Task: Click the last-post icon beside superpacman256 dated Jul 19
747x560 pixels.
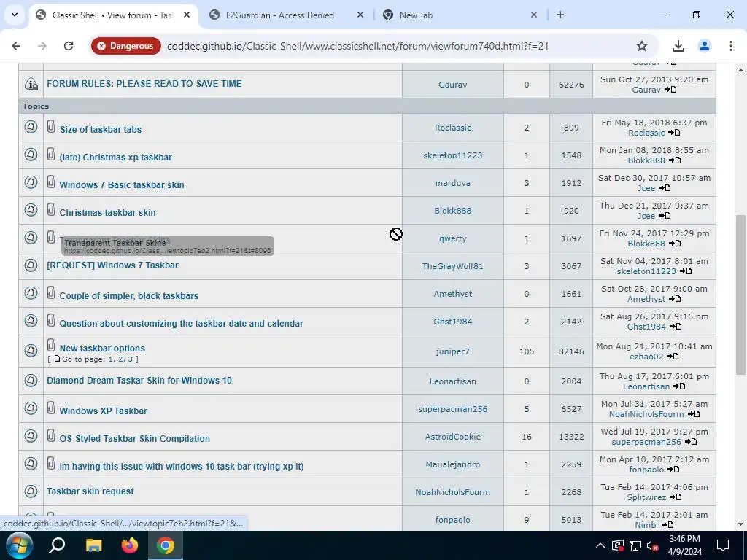Action: pyautogui.click(x=691, y=441)
